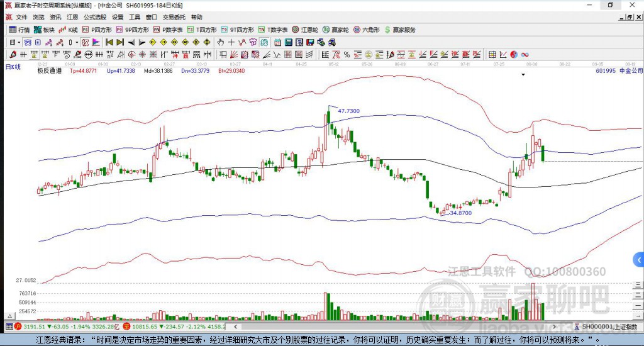Open the 浏览 menu
This screenshot has height=346, width=644.
(38, 17)
